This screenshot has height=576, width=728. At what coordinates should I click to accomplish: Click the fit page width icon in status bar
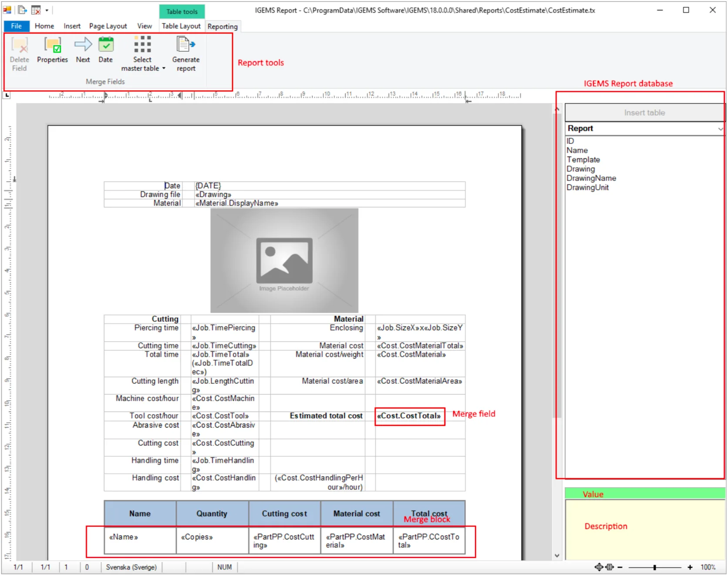610,567
